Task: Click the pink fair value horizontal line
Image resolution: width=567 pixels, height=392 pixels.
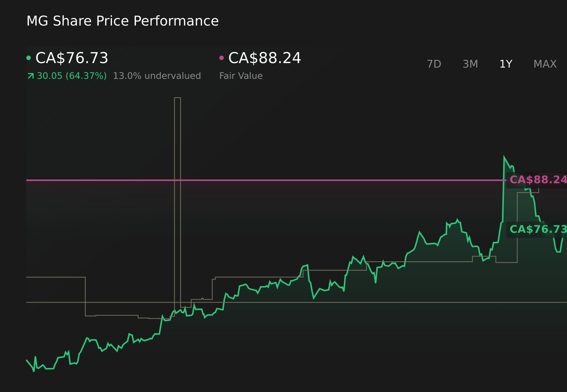Action: tap(263, 180)
